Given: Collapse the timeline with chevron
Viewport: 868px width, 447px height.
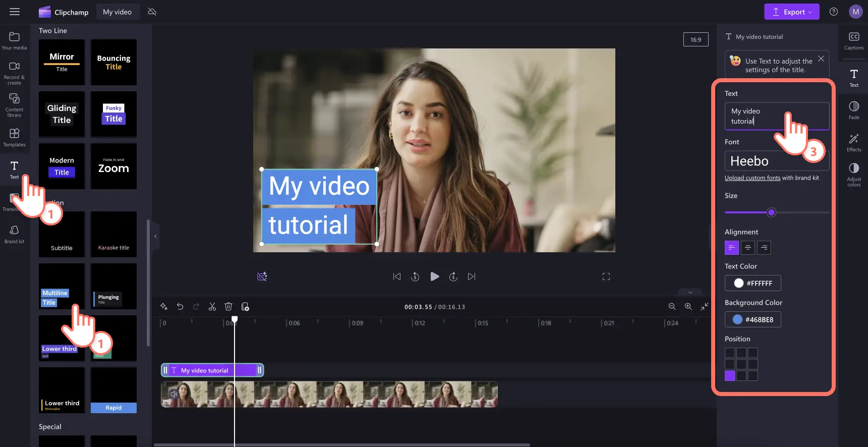Looking at the screenshot, I should click(x=690, y=292).
